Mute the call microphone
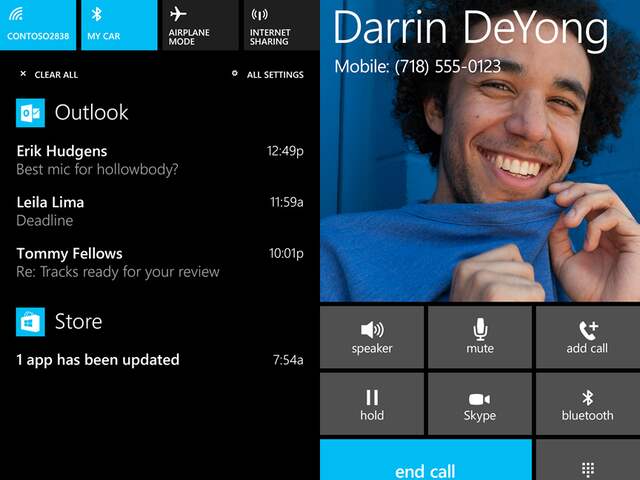This screenshot has width=640, height=480. [x=480, y=337]
